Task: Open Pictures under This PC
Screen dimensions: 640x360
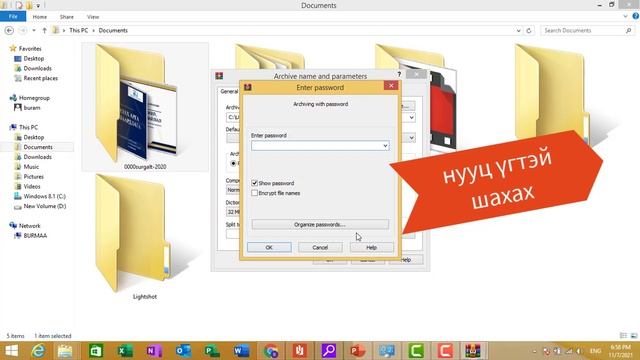Action: tap(33, 177)
